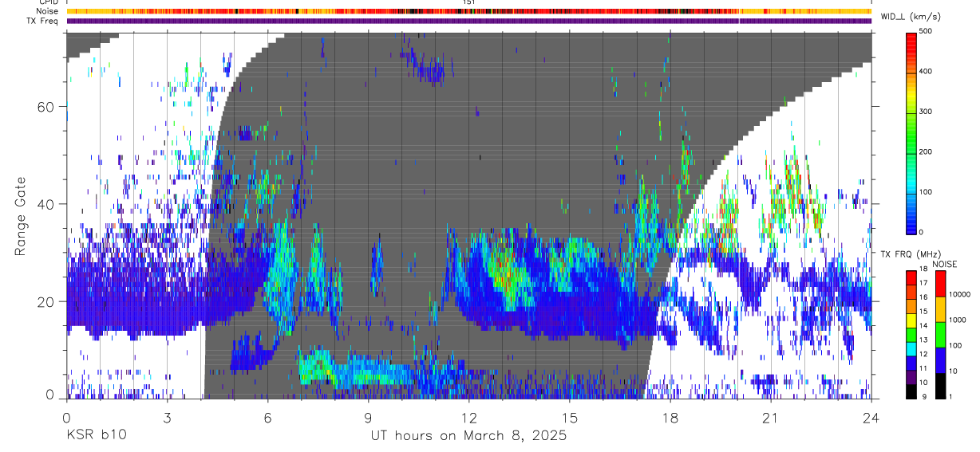Click the '17' tick on TX FRQ legend
The width and height of the screenshot is (980, 452).
click(x=923, y=284)
